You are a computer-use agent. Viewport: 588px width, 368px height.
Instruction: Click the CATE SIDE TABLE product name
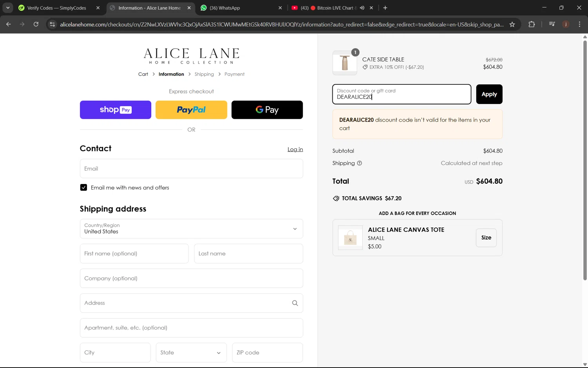pyautogui.click(x=383, y=60)
